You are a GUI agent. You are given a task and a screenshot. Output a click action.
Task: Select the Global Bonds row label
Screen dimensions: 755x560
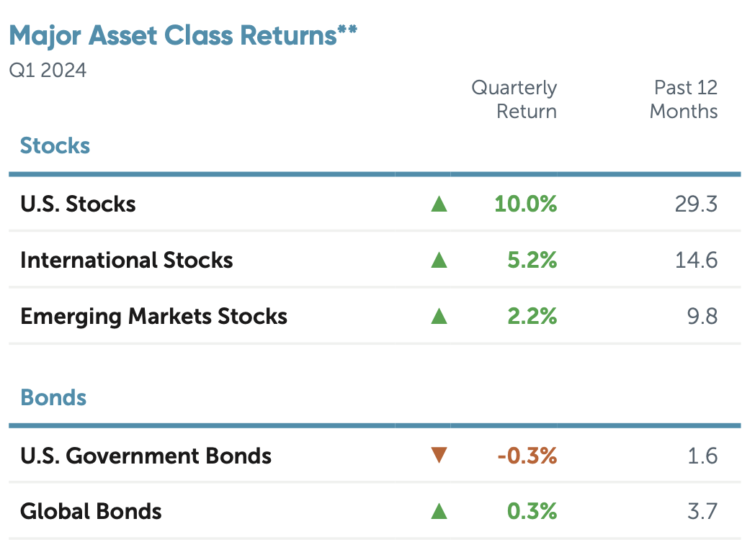pyautogui.click(x=91, y=512)
